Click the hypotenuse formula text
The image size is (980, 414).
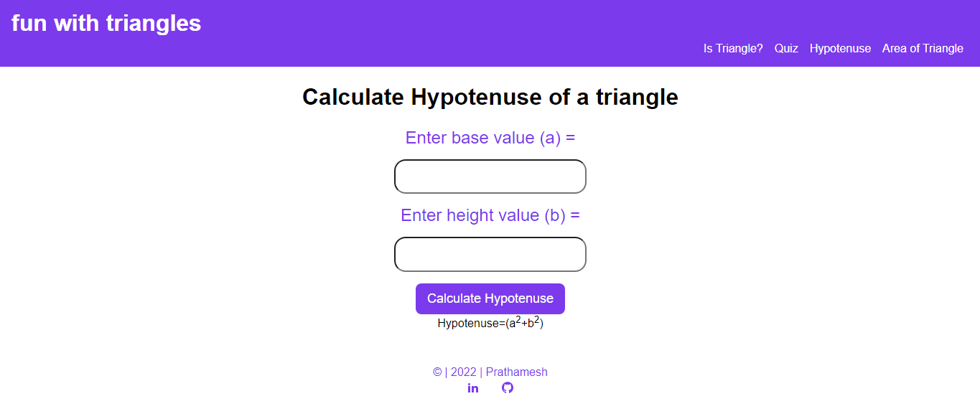[x=490, y=323]
